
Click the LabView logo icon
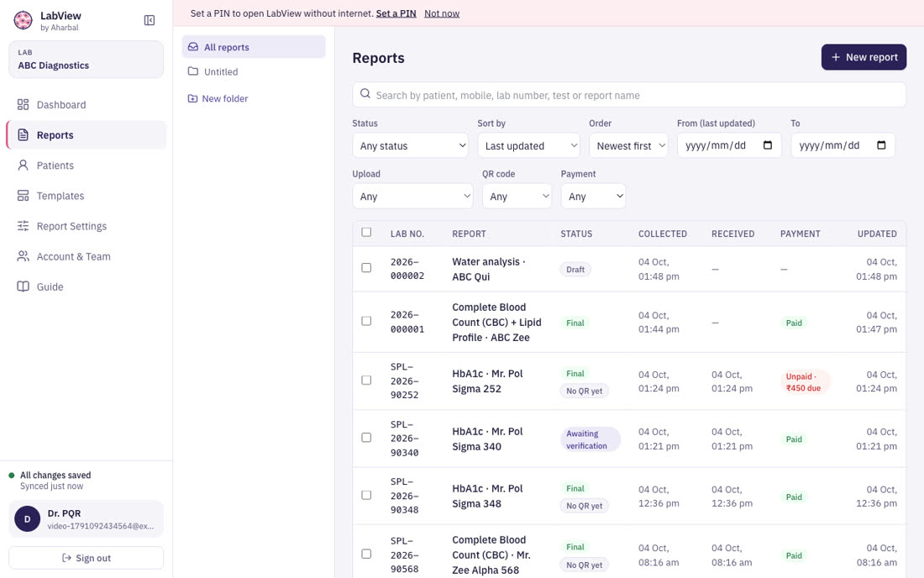[23, 20]
